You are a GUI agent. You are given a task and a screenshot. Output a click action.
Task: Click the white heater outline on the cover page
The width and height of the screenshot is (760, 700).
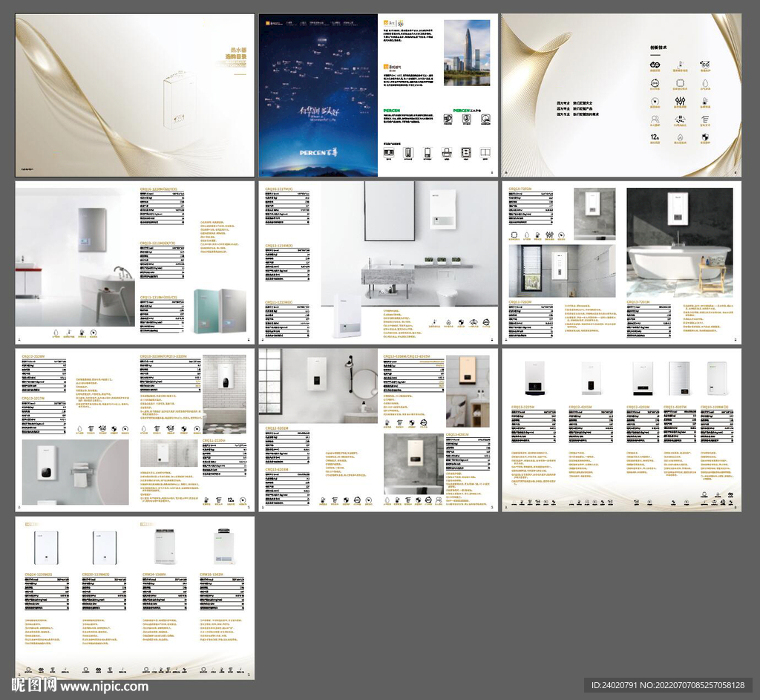(x=178, y=99)
